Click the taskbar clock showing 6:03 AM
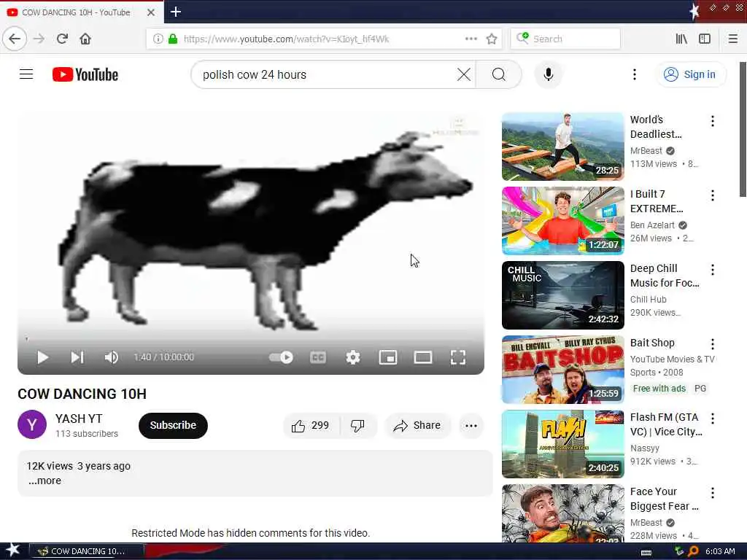The height and width of the screenshot is (560, 747). [720, 551]
